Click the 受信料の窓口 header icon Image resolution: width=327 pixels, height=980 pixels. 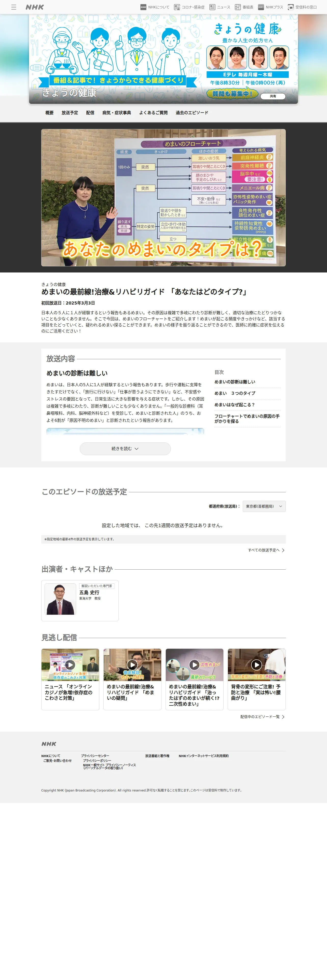point(291,7)
